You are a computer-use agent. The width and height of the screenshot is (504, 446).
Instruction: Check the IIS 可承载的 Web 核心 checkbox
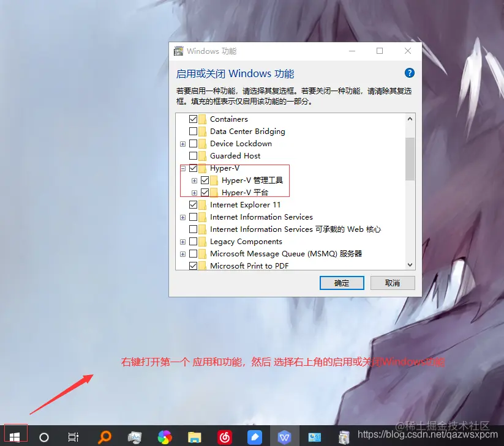tap(193, 229)
